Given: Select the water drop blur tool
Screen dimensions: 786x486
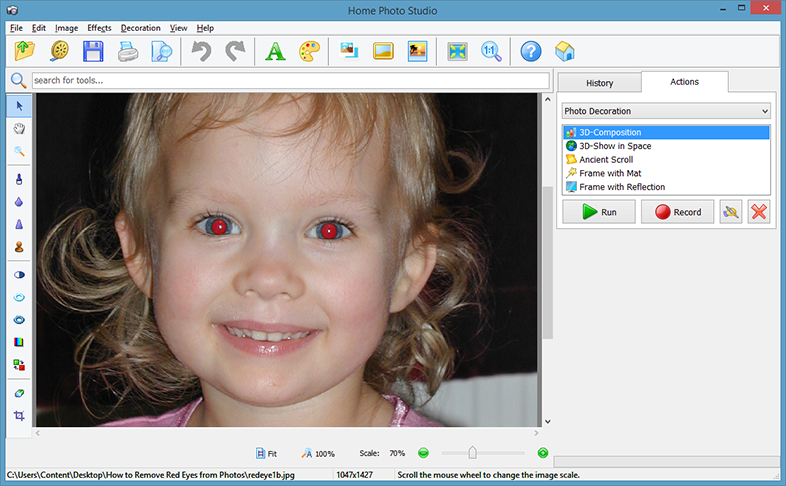Looking at the screenshot, I should (x=19, y=201).
